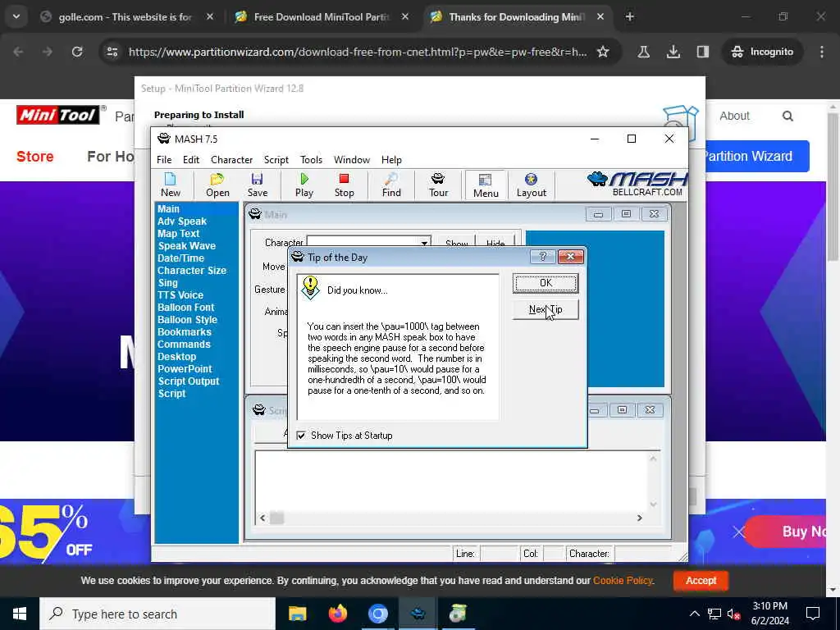Switch to Free Download MiniTool browser tab
840x630 pixels.
point(322,16)
